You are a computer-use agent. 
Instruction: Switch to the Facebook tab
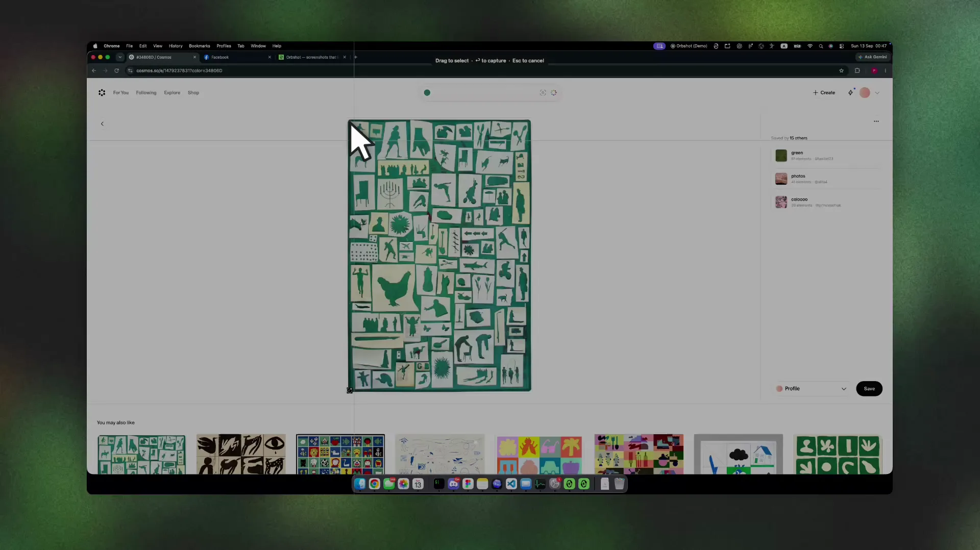[237, 57]
